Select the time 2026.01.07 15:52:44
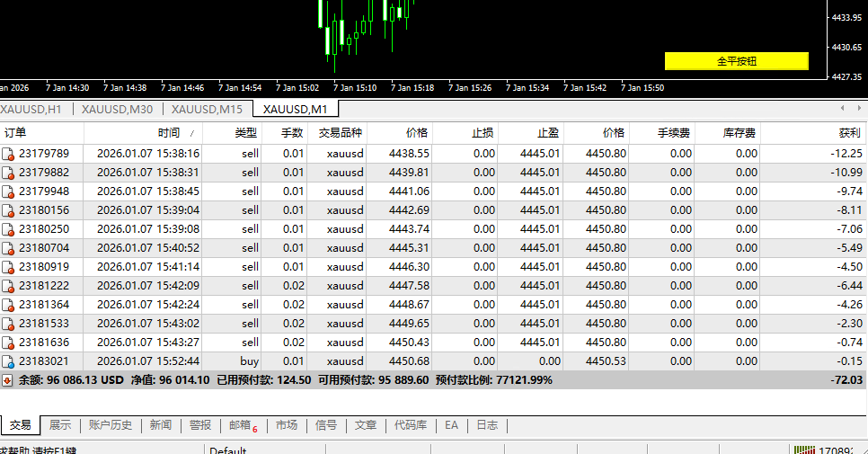868x454 pixels. coord(147,361)
